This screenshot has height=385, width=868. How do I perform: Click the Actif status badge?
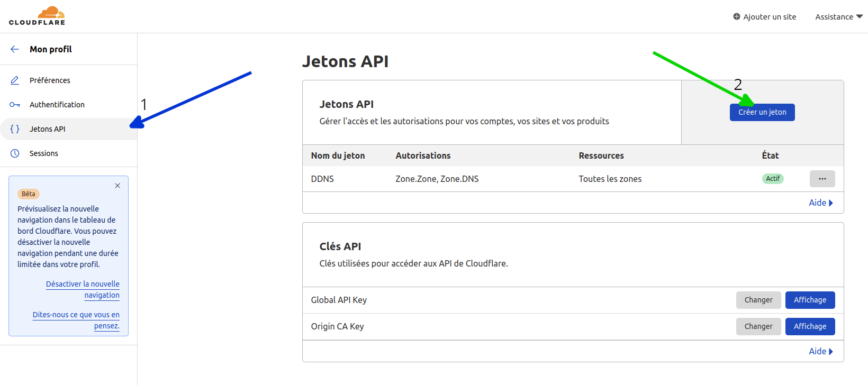(x=773, y=179)
